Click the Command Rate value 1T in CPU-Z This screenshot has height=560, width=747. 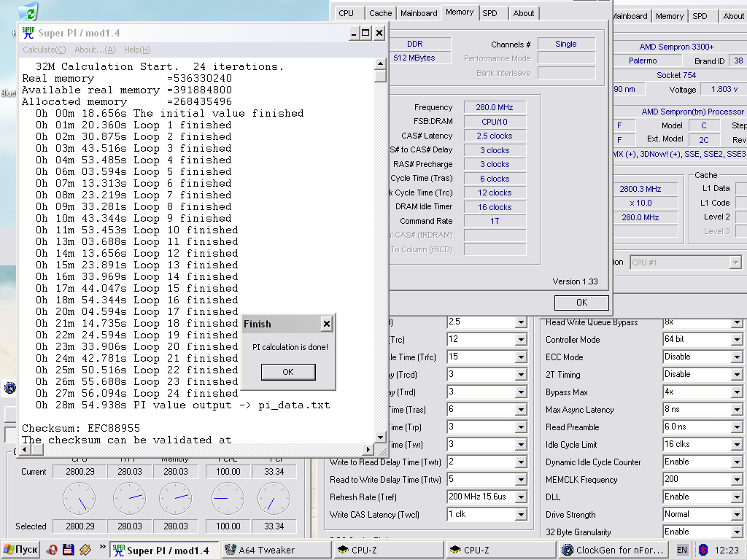point(495,221)
